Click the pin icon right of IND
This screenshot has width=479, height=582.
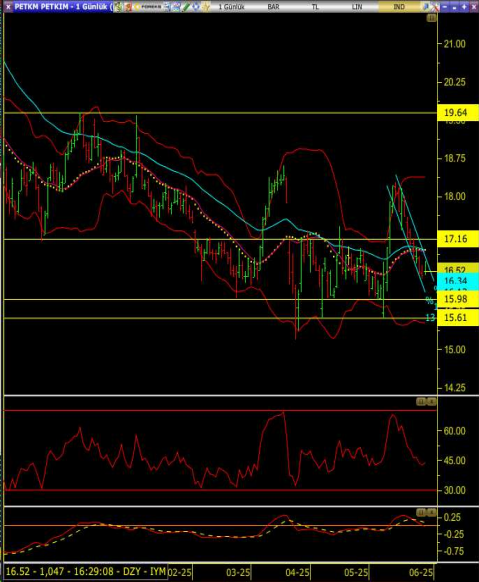point(425,7)
